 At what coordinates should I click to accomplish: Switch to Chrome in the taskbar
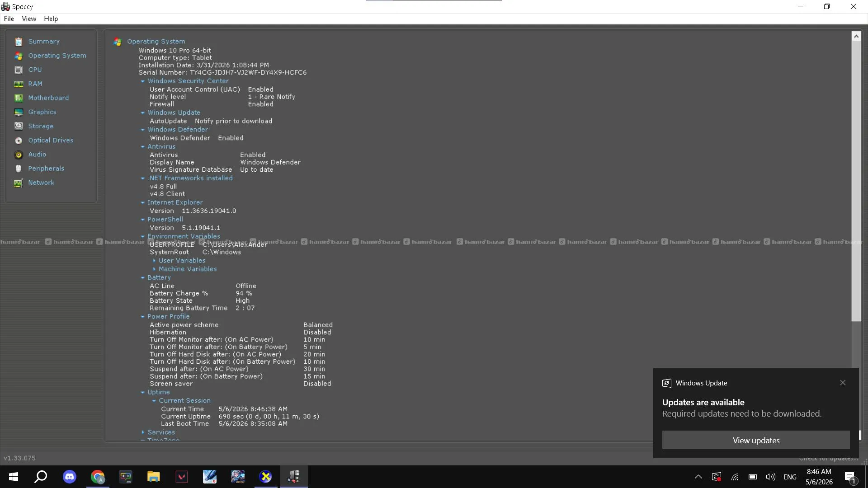pos(98,477)
